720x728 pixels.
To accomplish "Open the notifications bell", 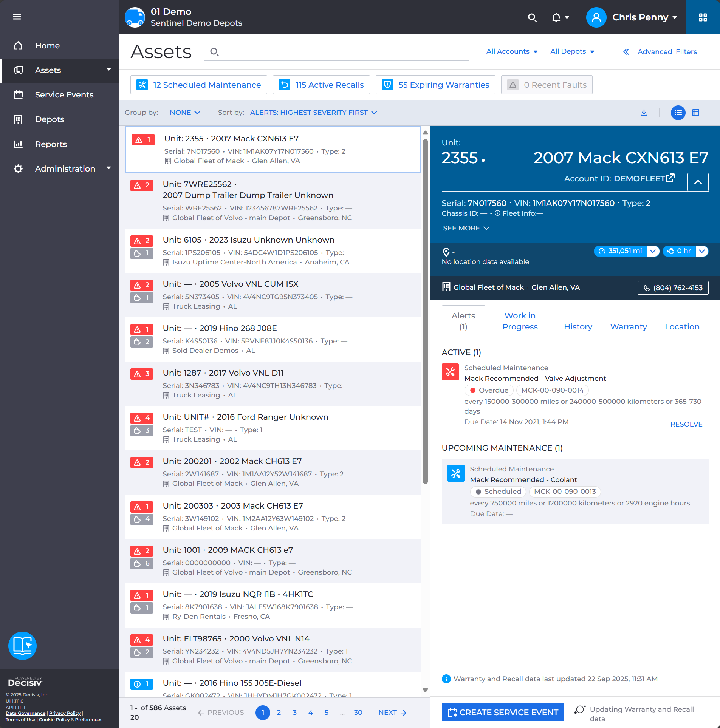I will coord(556,17).
